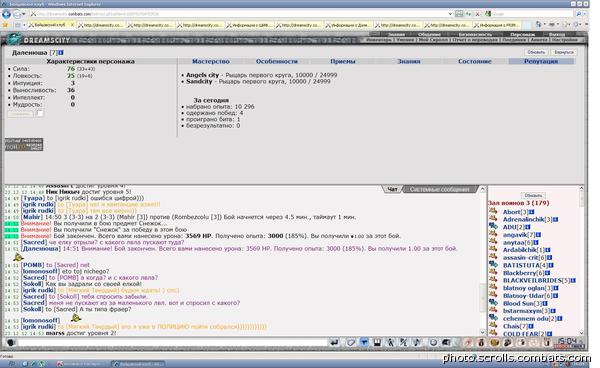Open the back-forward history dropdown arrow
Screen dimensions: 600x368
coord(24,14)
